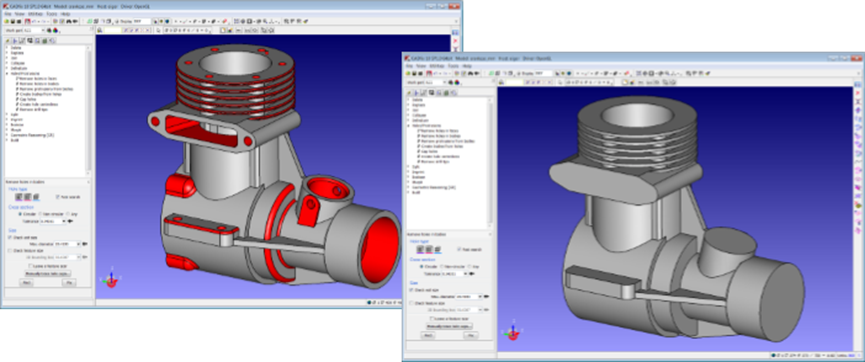Collapse the Holes/Protrusions tree node in left window

click(x=7, y=73)
